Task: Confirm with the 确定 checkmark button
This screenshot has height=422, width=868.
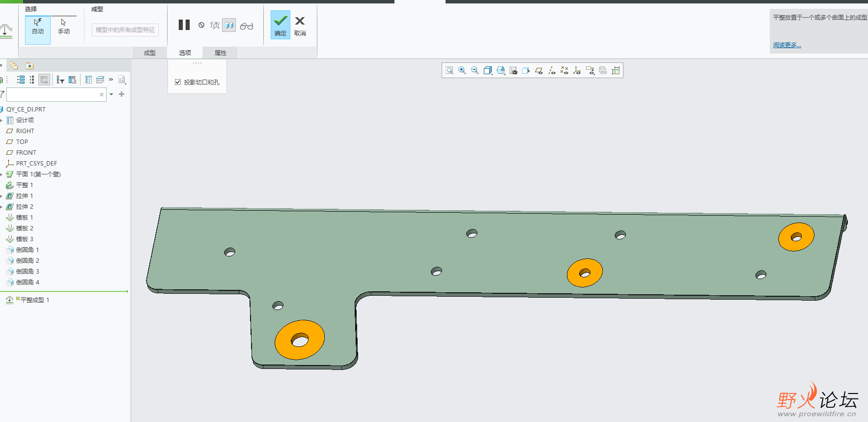Action: click(280, 25)
